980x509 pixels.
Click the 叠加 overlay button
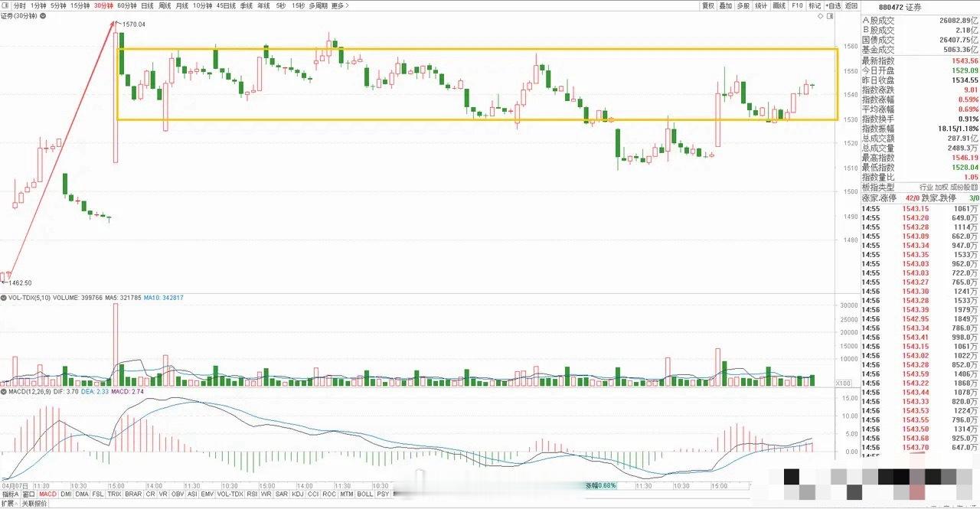click(x=726, y=5)
